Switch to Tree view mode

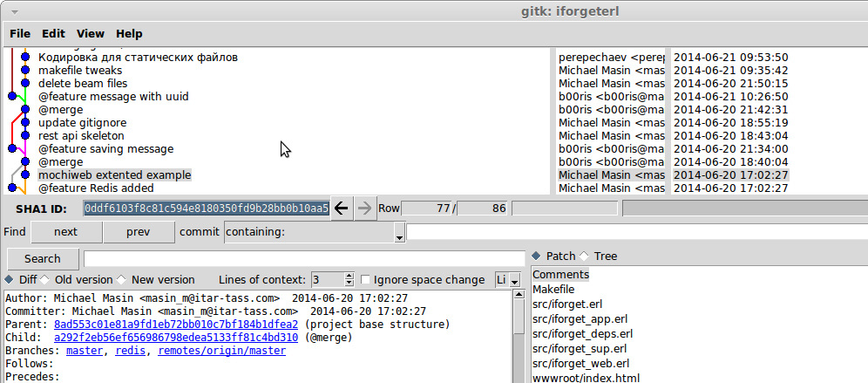(584, 256)
